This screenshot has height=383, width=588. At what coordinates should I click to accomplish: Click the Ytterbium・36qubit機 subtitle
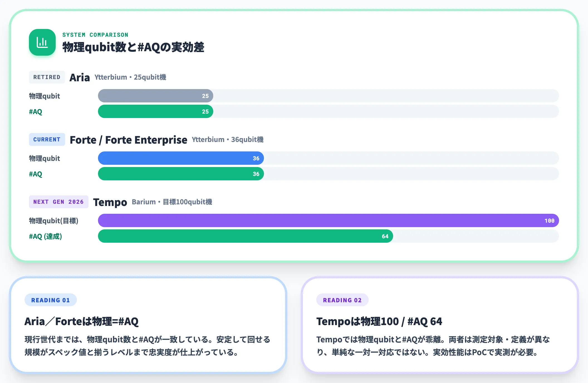tap(228, 139)
